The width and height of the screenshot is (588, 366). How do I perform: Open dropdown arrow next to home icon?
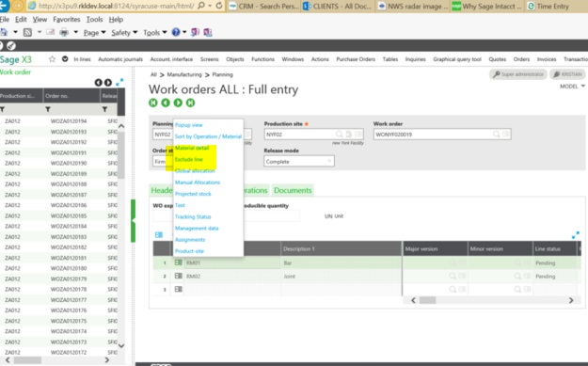(15, 32)
